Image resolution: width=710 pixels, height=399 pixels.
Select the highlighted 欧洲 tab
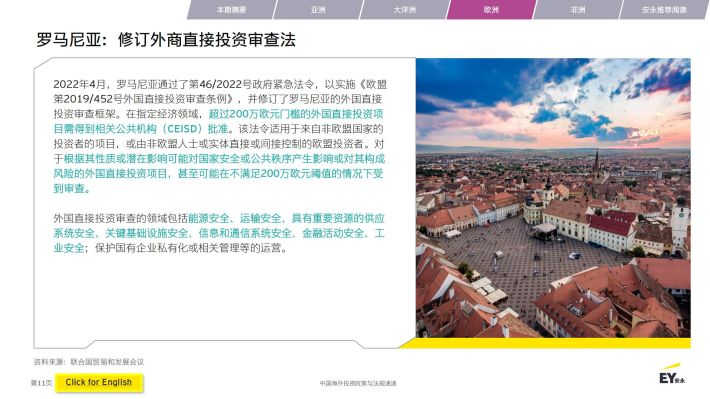click(491, 10)
